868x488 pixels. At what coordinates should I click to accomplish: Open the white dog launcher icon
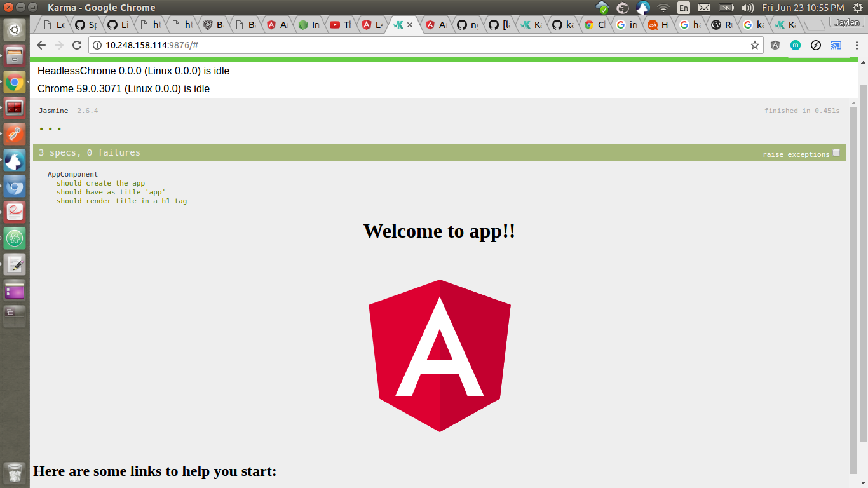pos(15,160)
